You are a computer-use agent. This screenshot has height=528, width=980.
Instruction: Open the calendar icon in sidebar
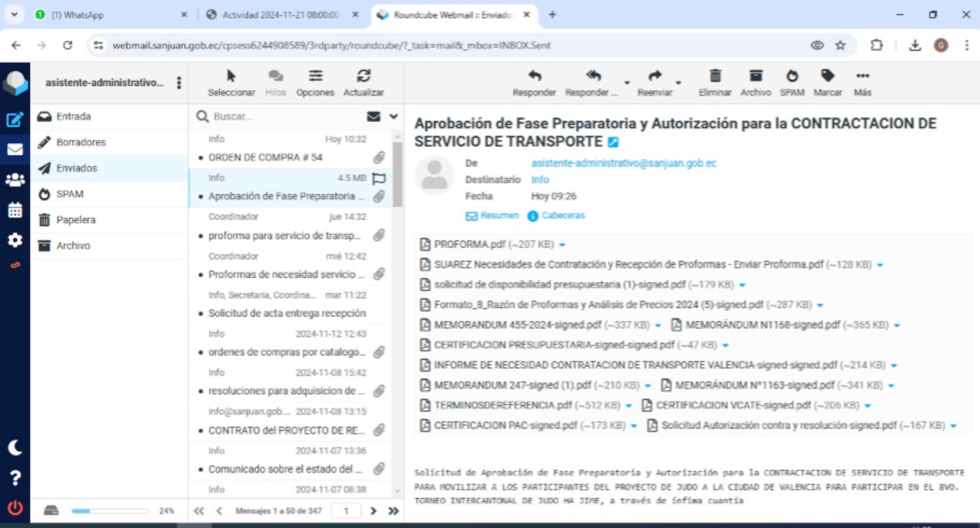(x=14, y=210)
